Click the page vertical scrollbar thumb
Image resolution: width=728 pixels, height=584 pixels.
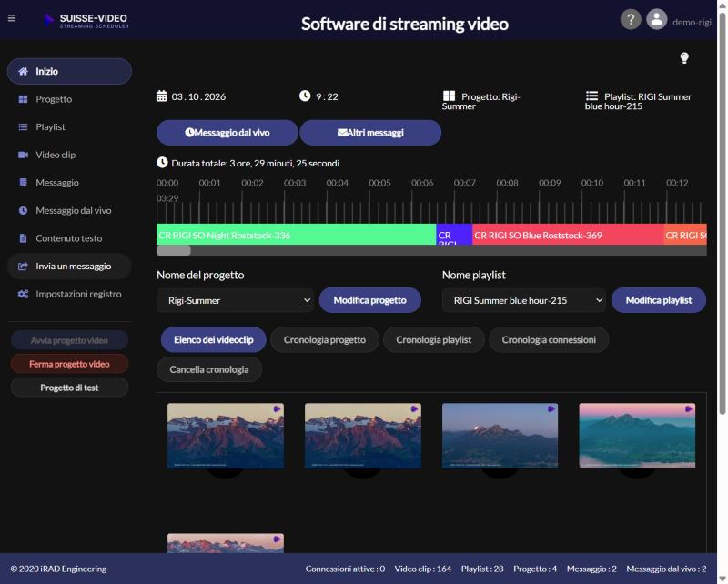tap(722, 214)
